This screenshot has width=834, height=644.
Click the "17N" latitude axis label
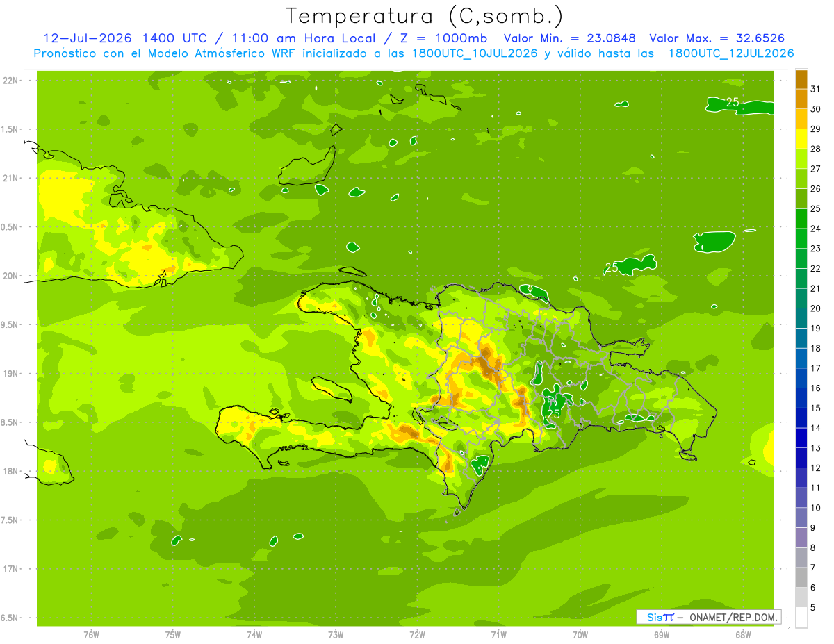pos(10,569)
